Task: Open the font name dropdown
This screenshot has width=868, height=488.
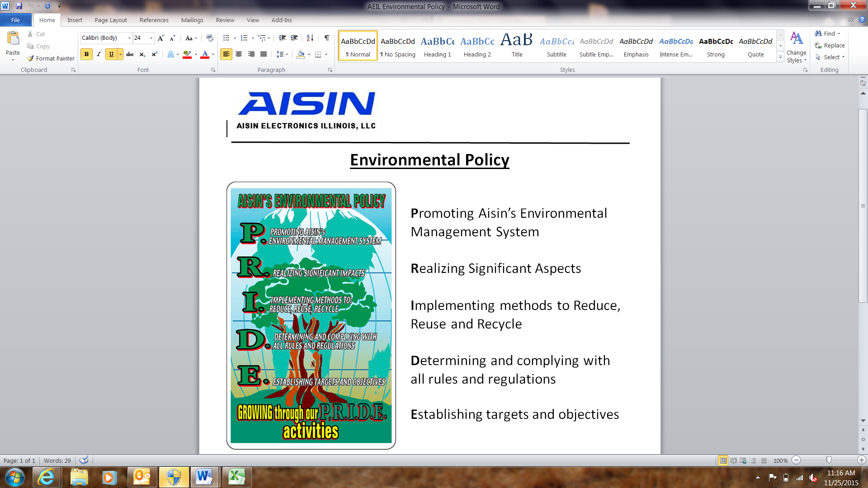Action: [129, 38]
